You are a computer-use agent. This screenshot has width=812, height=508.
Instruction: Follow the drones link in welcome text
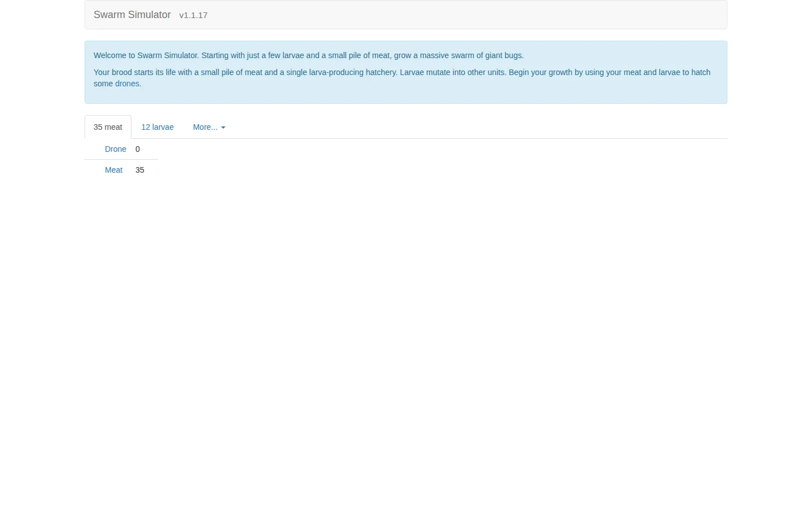127,84
